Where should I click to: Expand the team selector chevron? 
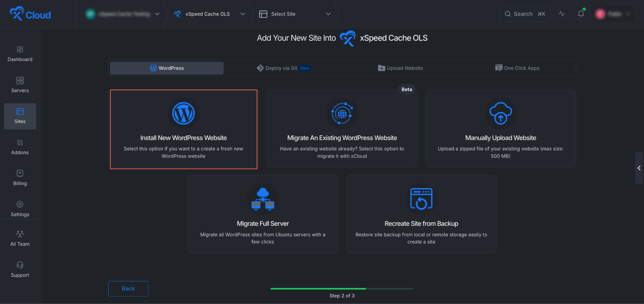click(157, 14)
